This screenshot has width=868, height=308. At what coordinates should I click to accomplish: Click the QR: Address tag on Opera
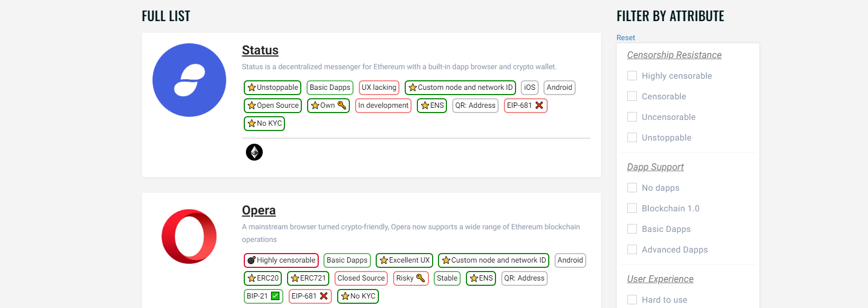coord(524,278)
